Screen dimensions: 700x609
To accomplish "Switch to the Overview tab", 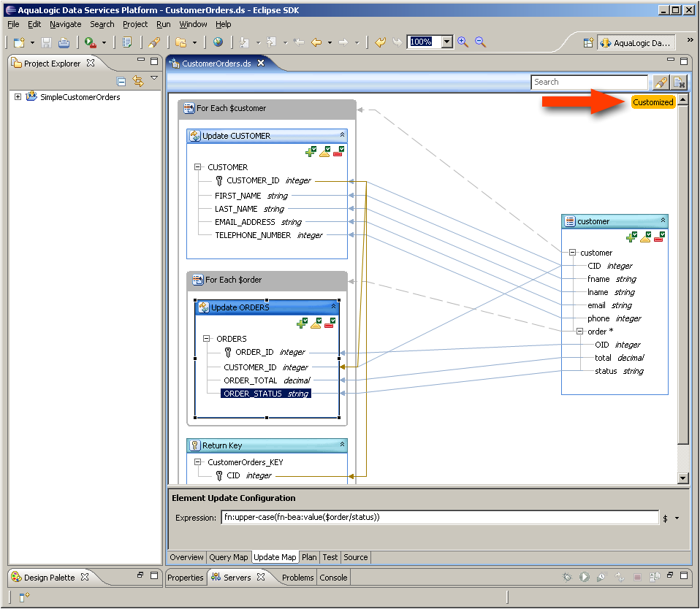I will click(x=186, y=557).
